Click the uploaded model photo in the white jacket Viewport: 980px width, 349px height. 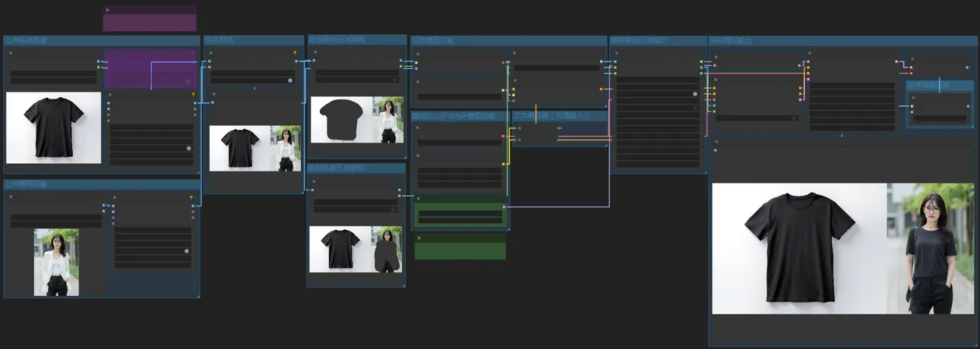coord(55,262)
